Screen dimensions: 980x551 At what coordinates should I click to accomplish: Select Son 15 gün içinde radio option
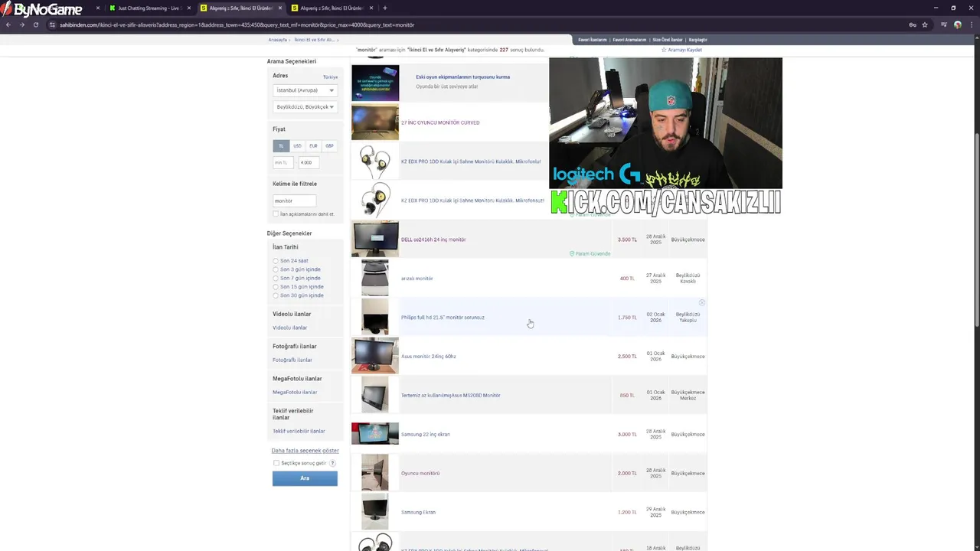(276, 287)
